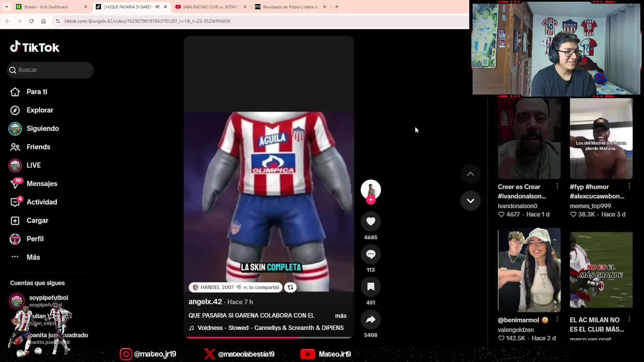Click the Cargar plus-square icon

(x=15, y=220)
